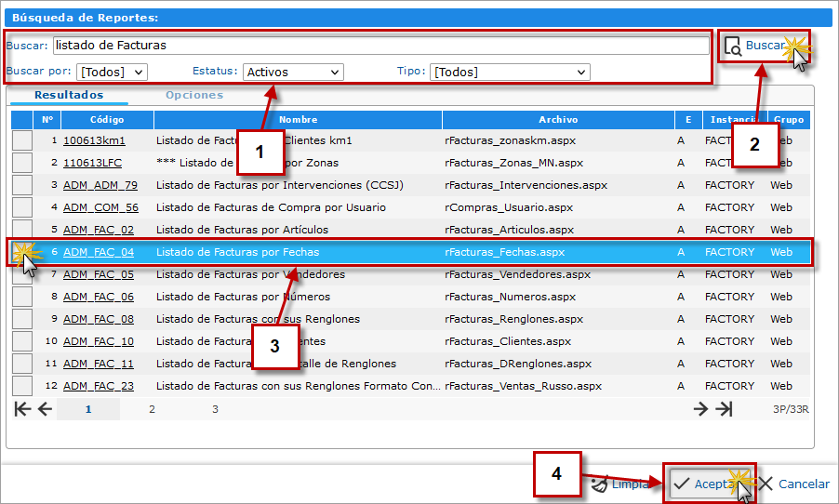Go to next page arrow
This screenshot has height=504, width=839.
pos(700,409)
